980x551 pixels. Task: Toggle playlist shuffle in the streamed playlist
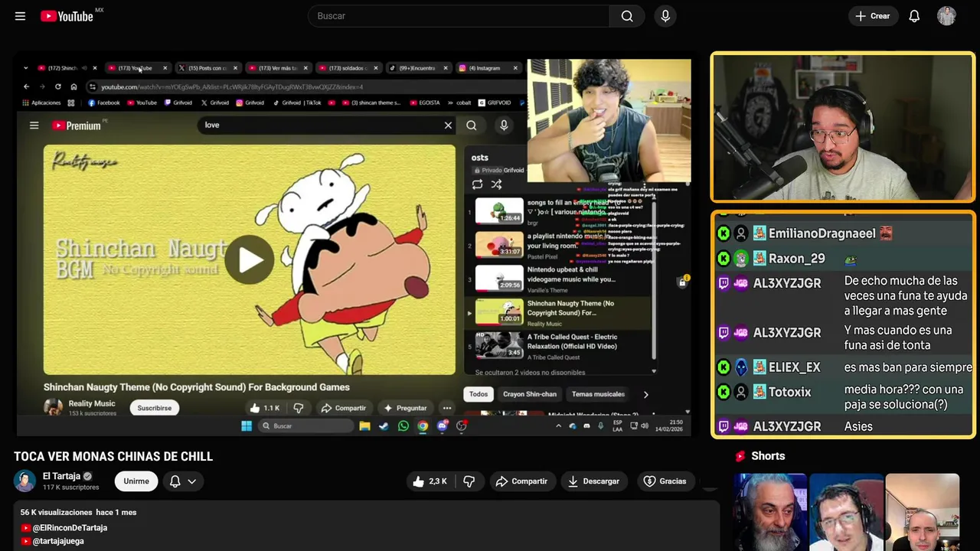[496, 184]
